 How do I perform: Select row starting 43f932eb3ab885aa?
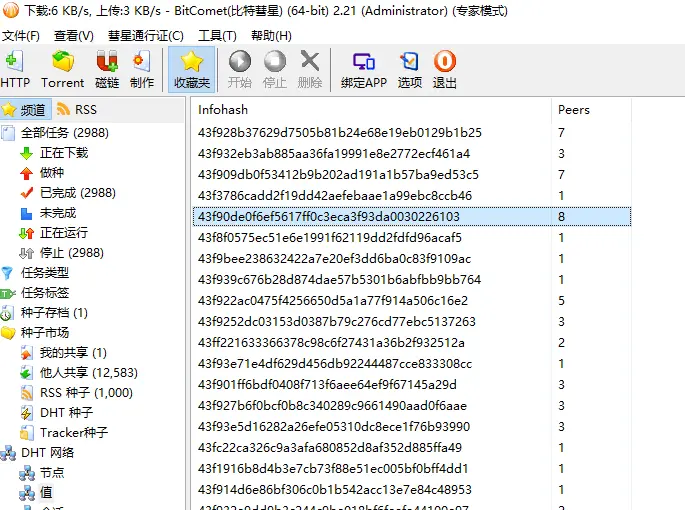(x=412, y=153)
